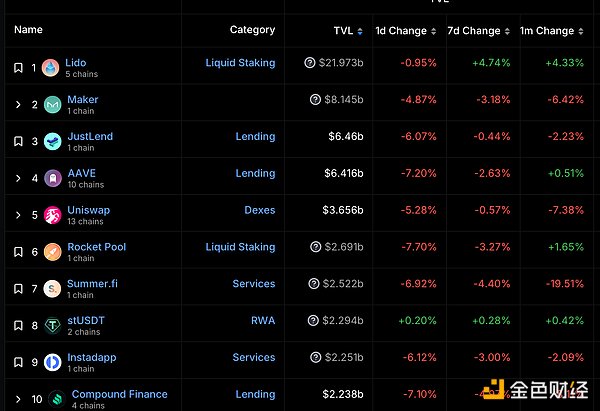Screen dimensions: 600x411
Task: Open the Summer.fi protocol link
Action: coord(92,283)
